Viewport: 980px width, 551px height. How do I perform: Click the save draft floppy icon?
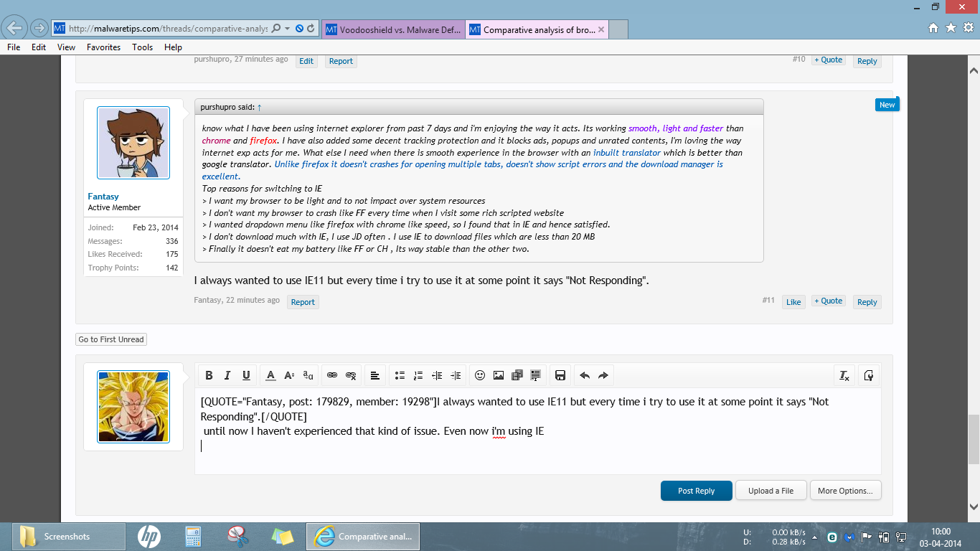click(x=560, y=375)
